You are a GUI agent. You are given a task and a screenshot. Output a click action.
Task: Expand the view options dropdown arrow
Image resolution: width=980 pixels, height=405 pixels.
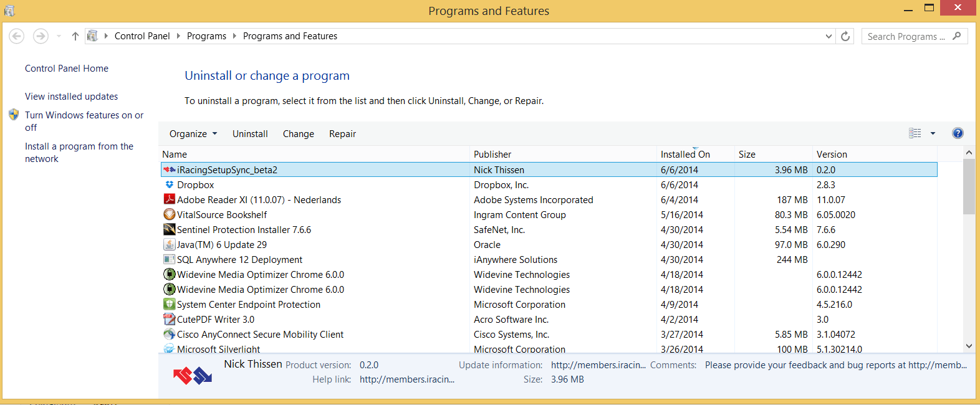coord(933,133)
